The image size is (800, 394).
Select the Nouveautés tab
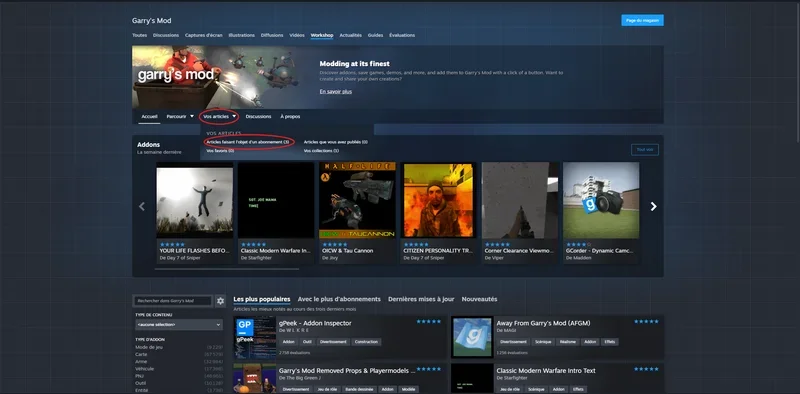[479, 299]
